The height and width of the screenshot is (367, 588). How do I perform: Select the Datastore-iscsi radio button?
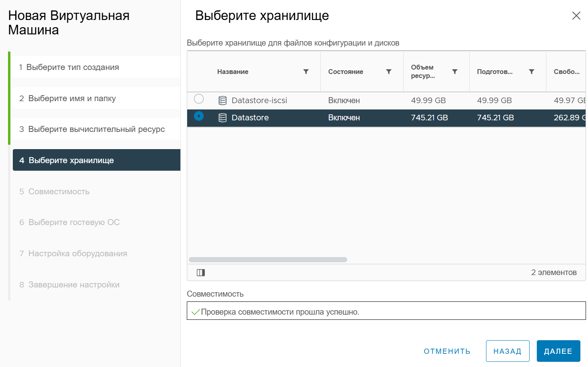coord(199,99)
